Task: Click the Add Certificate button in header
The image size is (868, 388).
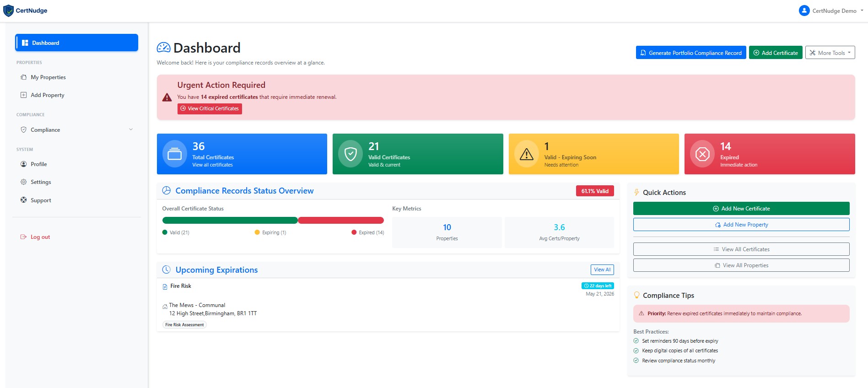Action: [776, 53]
